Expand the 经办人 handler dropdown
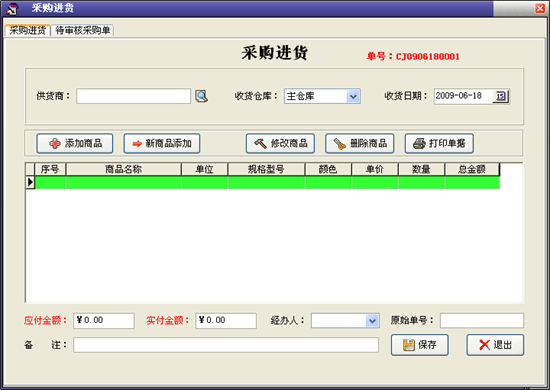550x390 pixels. 372,321
